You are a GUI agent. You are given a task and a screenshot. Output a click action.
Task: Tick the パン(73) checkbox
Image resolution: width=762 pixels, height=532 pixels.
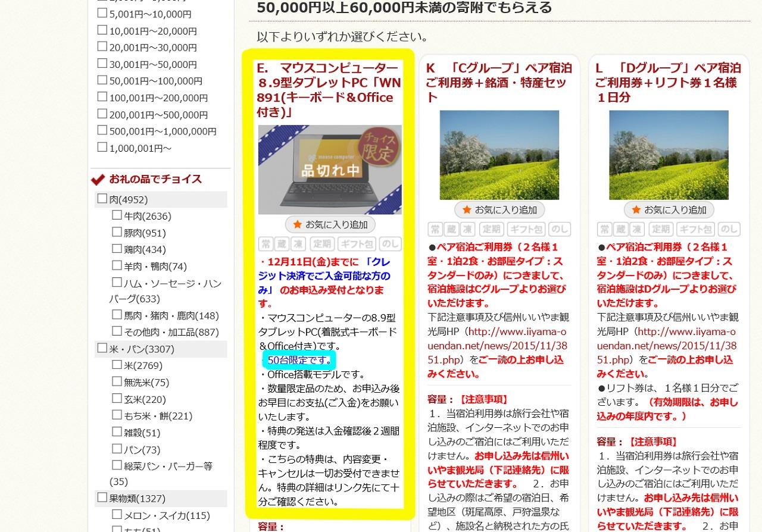click(117, 448)
